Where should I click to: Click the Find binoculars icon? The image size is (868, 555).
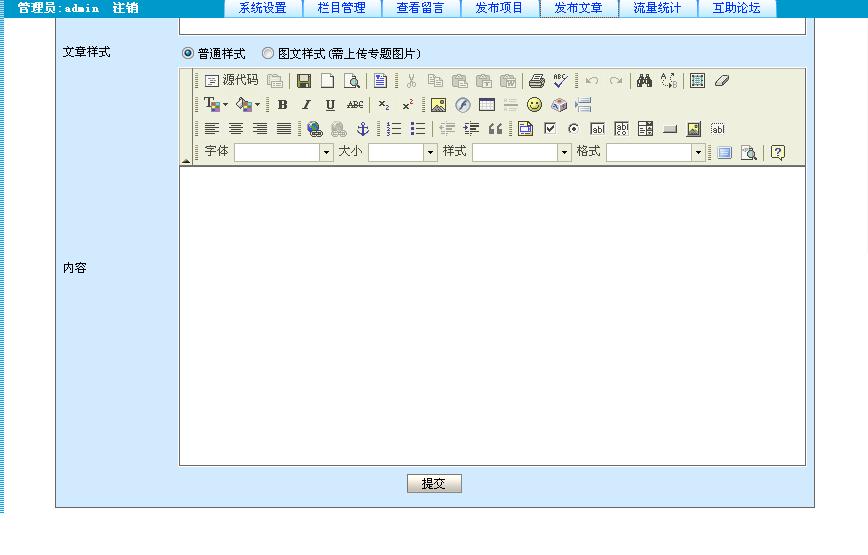coord(644,81)
